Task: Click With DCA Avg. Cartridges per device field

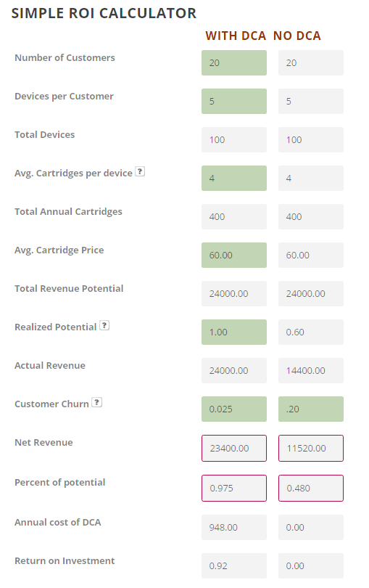Action: point(234,178)
